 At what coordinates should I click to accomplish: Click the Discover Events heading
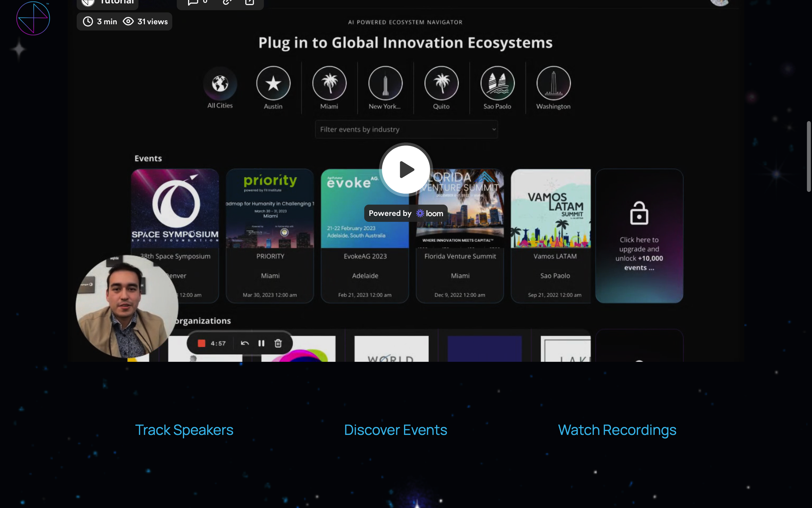click(x=396, y=430)
